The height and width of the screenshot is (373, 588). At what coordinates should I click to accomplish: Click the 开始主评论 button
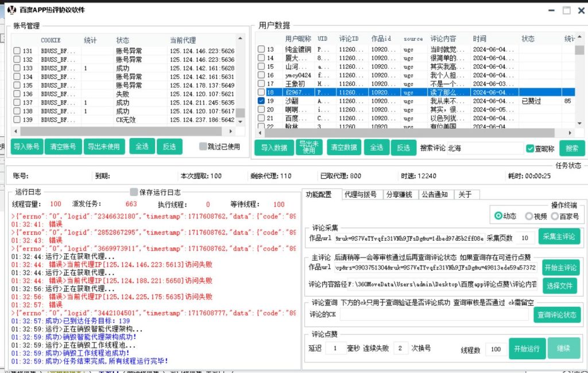coord(560,268)
